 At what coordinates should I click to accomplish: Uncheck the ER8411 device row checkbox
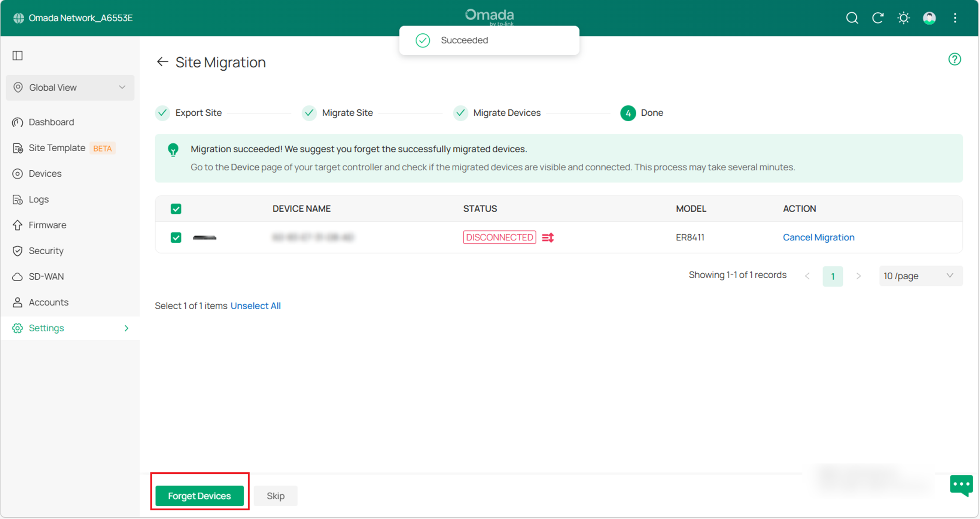click(x=176, y=237)
